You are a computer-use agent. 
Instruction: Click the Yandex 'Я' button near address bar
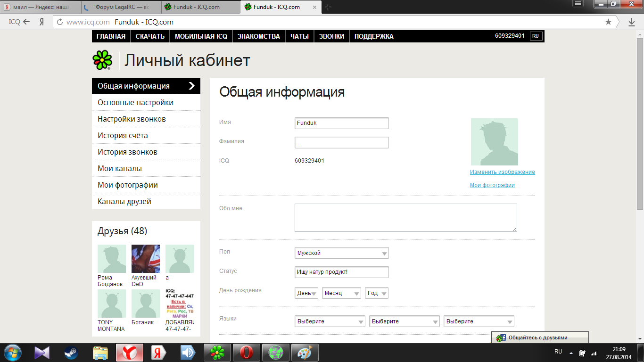pyautogui.click(x=42, y=22)
